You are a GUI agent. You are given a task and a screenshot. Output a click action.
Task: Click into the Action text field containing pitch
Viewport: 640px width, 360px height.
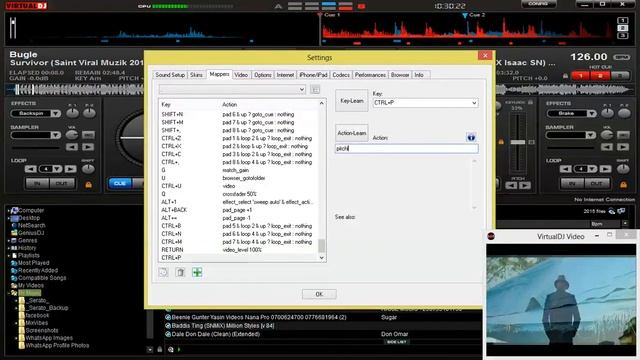click(x=407, y=149)
